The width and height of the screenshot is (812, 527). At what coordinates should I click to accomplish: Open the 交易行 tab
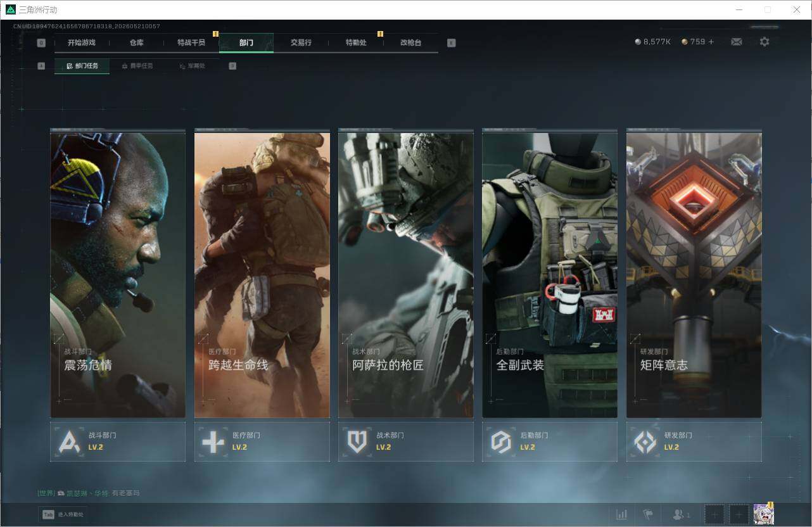(301, 43)
